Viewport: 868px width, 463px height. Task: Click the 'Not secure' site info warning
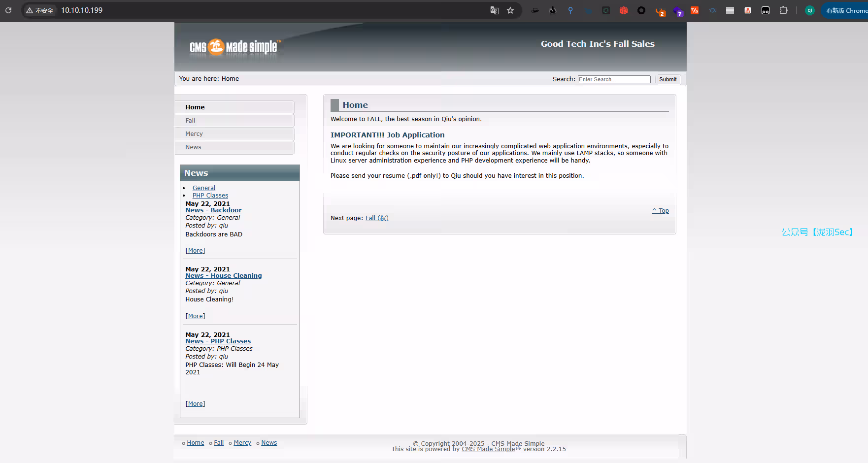40,10
